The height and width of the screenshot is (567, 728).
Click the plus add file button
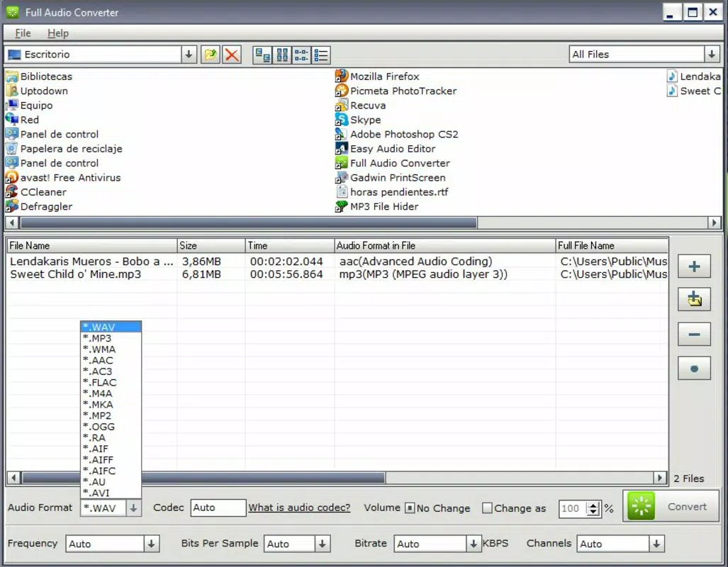pyautogui.click(x=694, y=266)
